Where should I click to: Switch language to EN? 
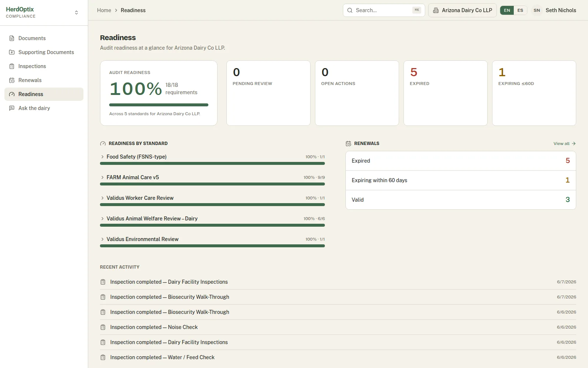507,10
